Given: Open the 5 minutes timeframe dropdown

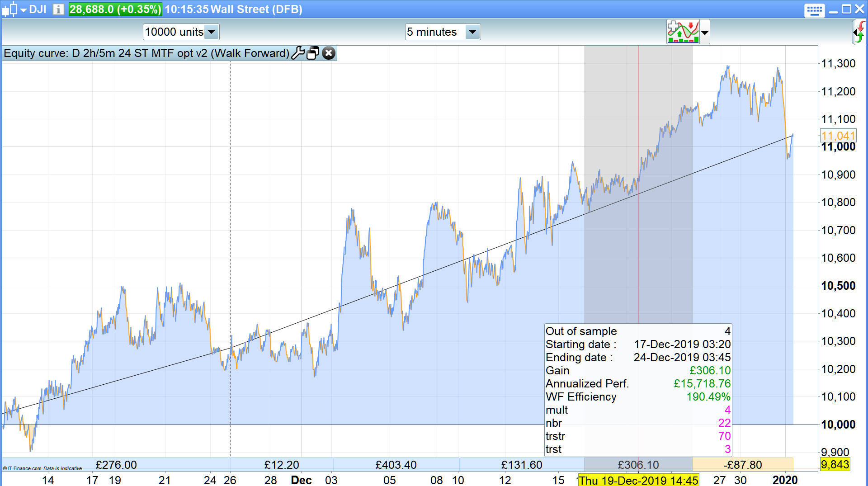Looking at the screenshot, I should 443,32.
